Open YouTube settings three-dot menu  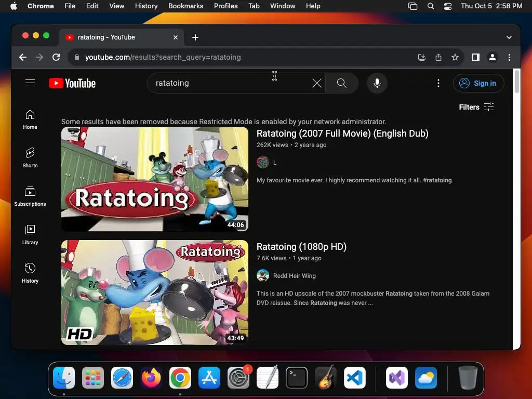click(x=438, y=83)
